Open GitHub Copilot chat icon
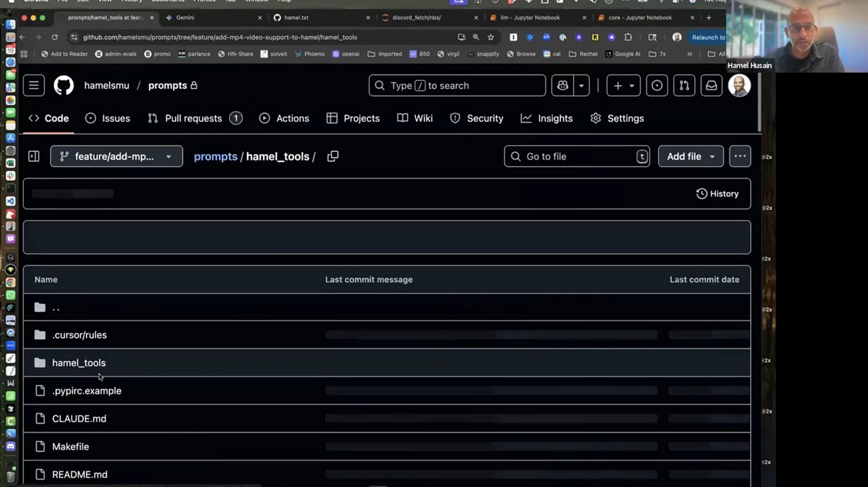868x487 pixels. point(562,86)
